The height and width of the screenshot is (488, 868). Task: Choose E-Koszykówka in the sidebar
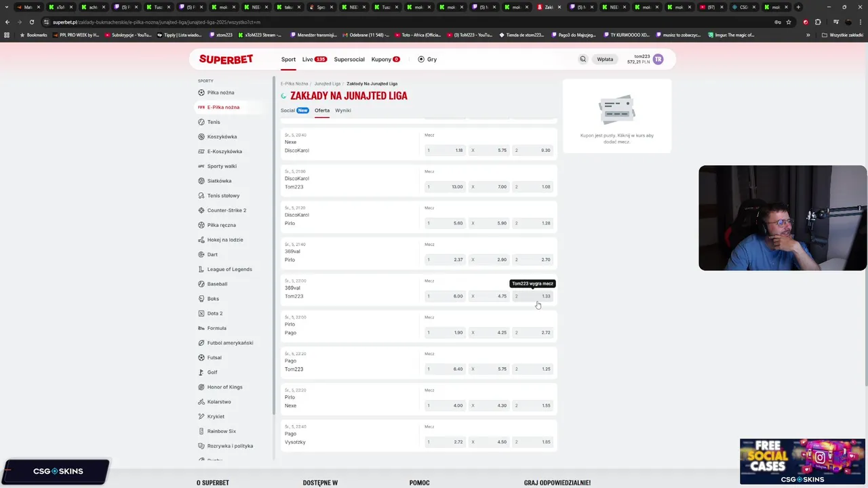(224, 151)
